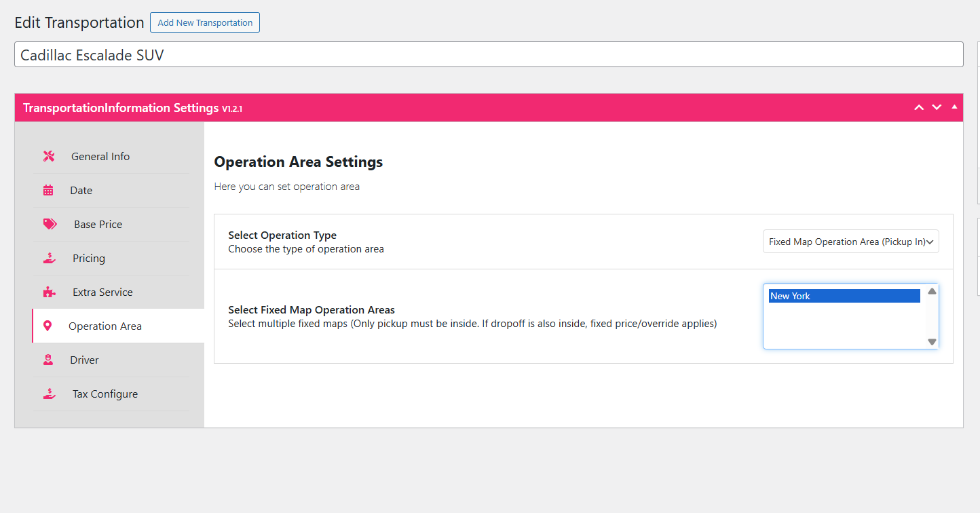Click the Base Price tag icon
This screenshot has height=513, width=980.
click(x=50, y=224)
